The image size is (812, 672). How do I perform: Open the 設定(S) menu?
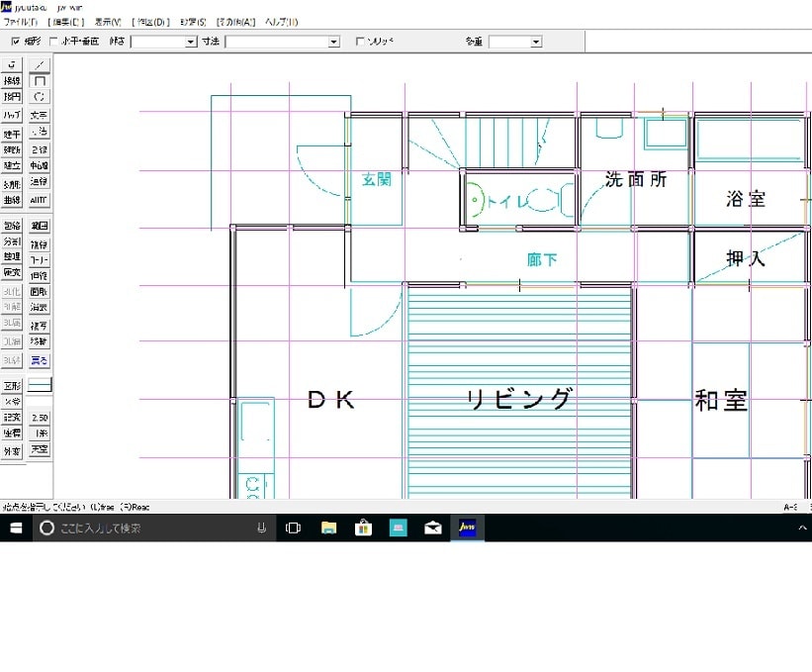(193, 22)
